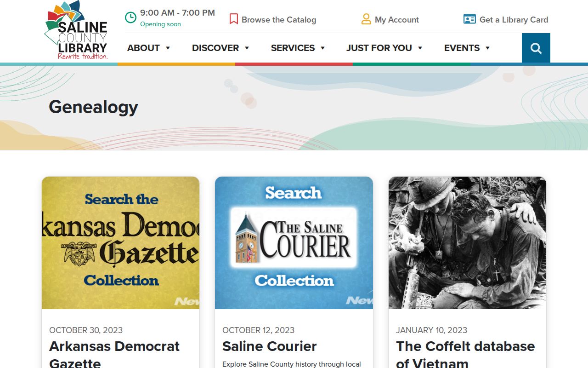Click the blue library card icon
The height and width of the screenshot is (368, 588).
pos(469,19)
